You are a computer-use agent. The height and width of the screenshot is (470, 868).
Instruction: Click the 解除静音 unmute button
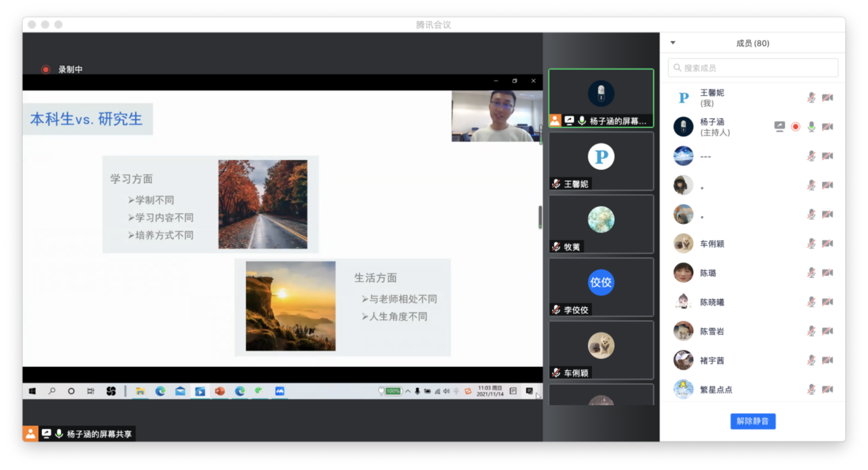(x=752, y=421)
